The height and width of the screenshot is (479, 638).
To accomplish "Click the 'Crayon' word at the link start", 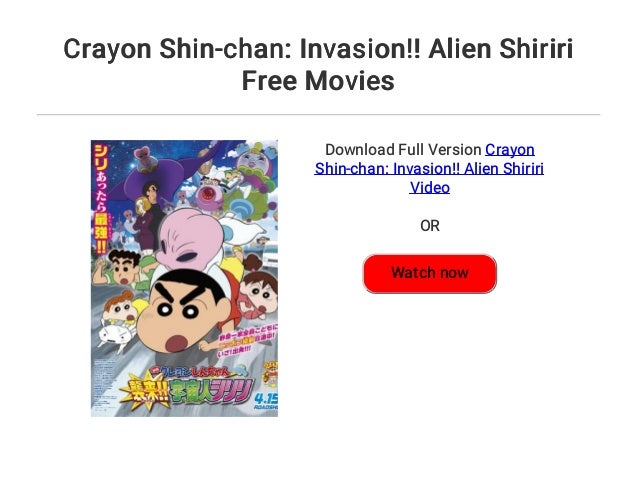I will (x=510, y=150).
